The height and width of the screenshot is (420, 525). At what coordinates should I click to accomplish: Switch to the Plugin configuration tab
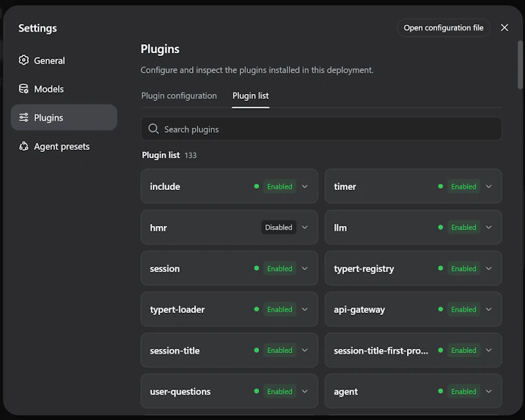(x=179, y=96)
